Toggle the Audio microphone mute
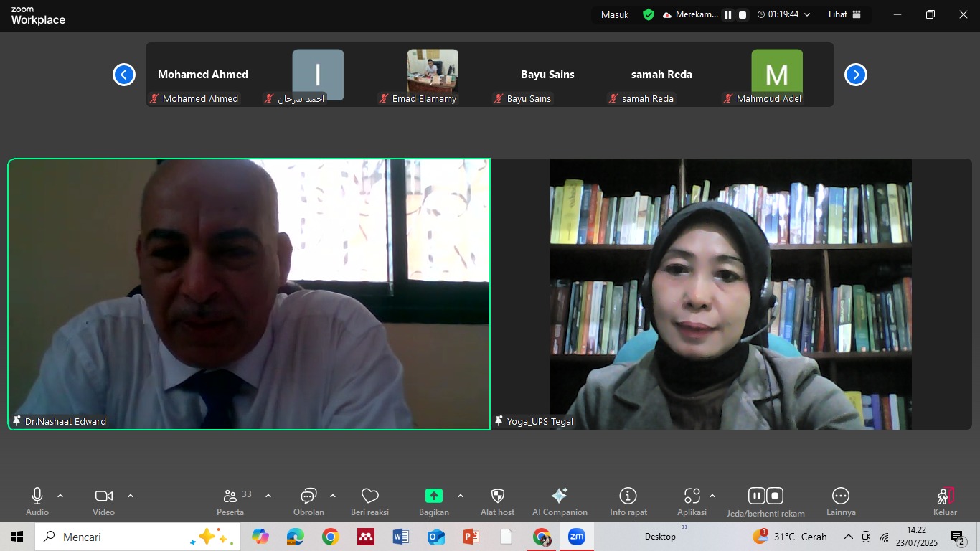The height and width of the screenshot is (551, 980). (37, 496)
